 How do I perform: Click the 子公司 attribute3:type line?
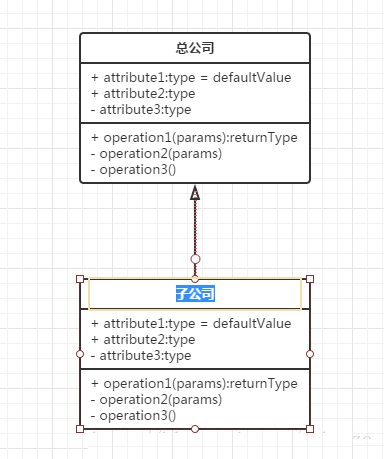[141, 356]
